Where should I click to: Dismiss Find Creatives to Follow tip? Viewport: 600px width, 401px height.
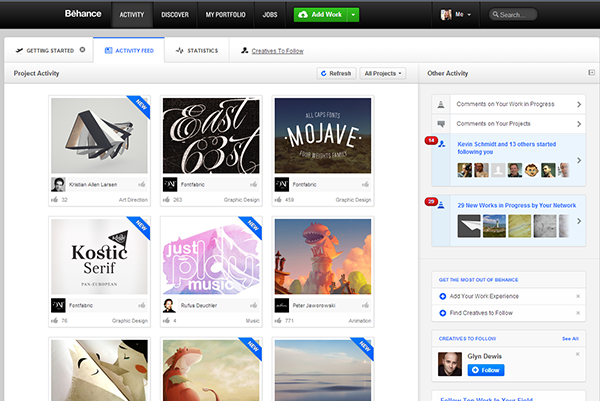click(x=578, y=313)
